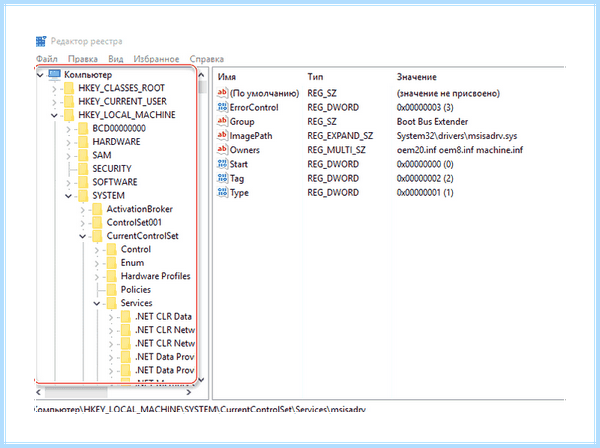This screenshot has width=600, height=448.
Task: Click the Registry Editor app icon in title bar
Action: 41,41
